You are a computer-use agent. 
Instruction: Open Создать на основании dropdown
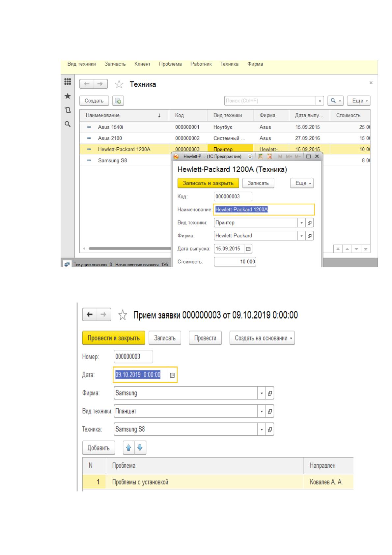point(262,338)
